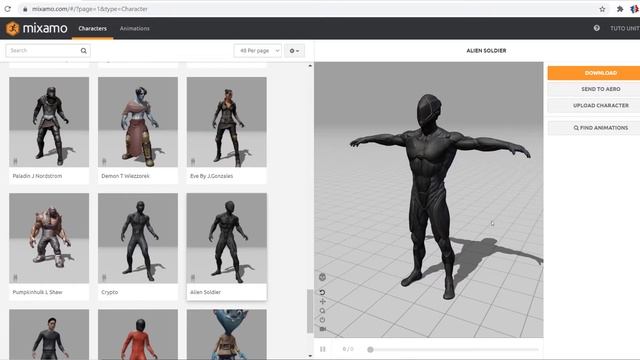This screenshot has width=640, height=360.
Task: Click the 'Demon T Wiezzorek' name label
Action: pos(125,176)
